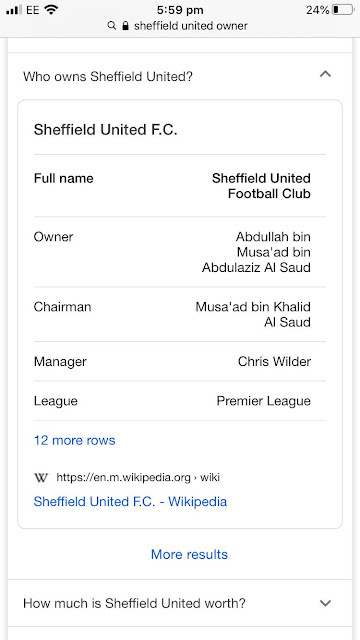Show 12 more rows in the table
The width and height of the screenshot is (360, 640).
[x=75, y=440]
